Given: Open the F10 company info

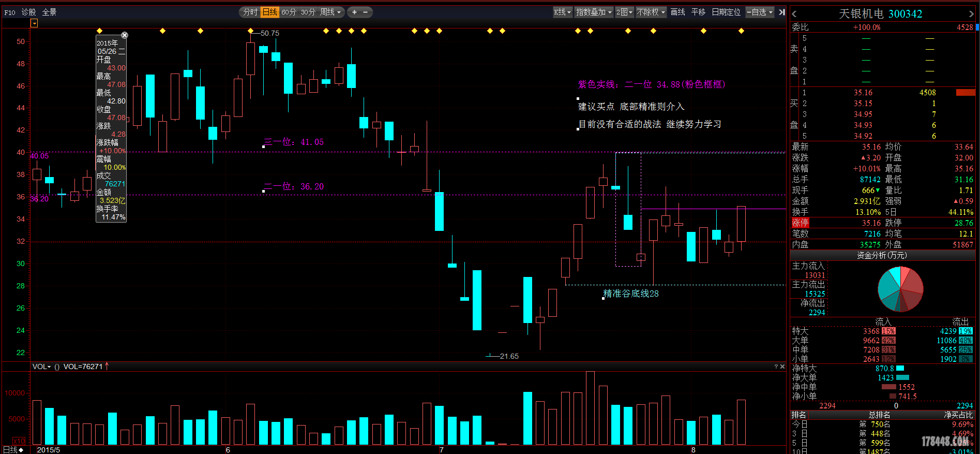Looking at the screenshot, I should click(x=10, y=12).
